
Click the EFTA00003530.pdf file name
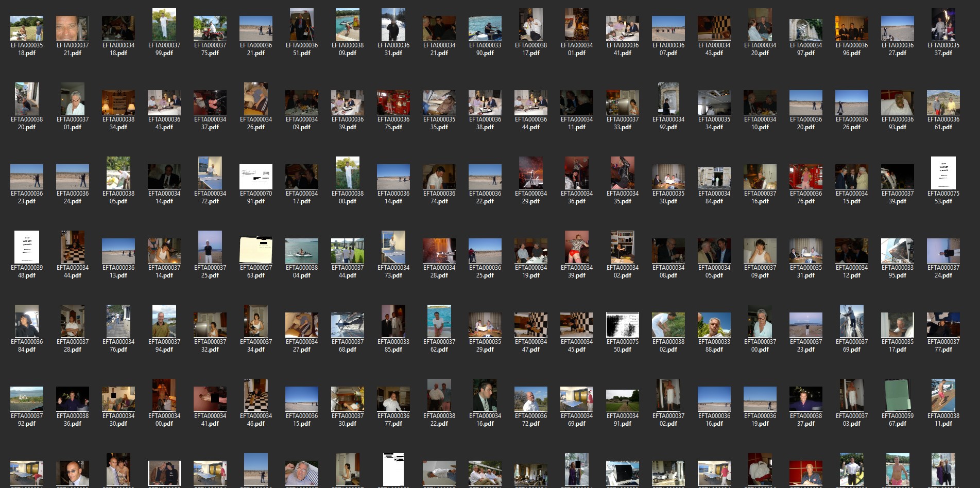[668, 197]
